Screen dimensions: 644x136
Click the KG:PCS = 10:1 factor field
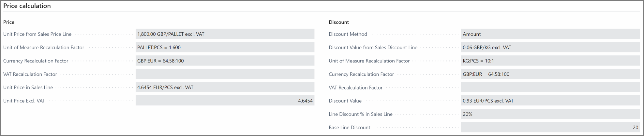point(550,61)
